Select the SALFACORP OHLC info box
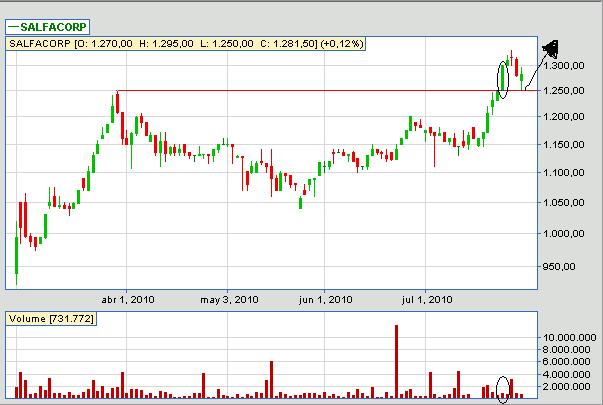The image size is (603, 405). coord(185,43)
